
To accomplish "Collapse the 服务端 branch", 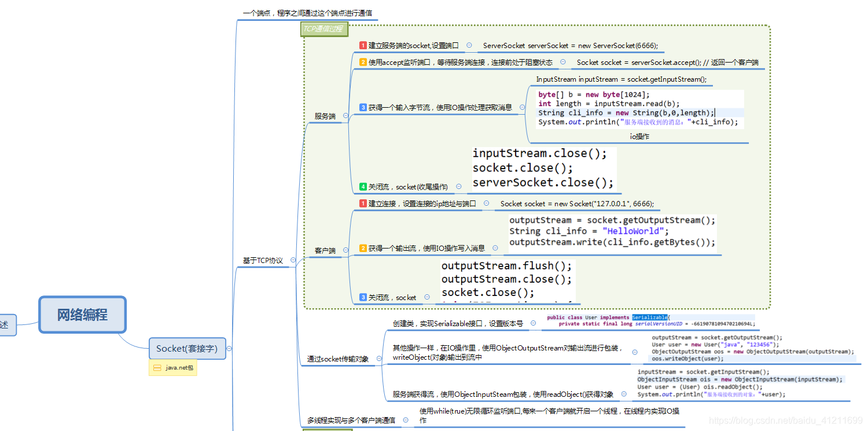I will pyautogui.click(x=345, y=116).
